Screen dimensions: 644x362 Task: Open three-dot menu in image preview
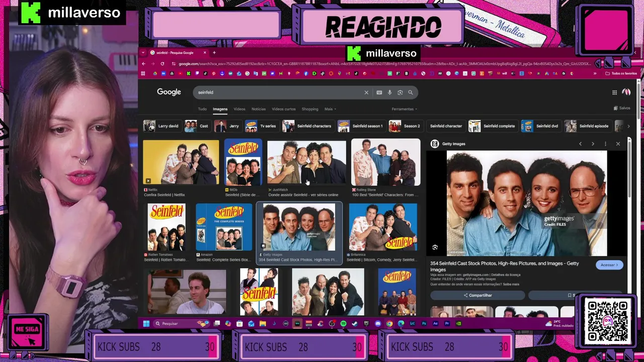(x=605, y=144)
